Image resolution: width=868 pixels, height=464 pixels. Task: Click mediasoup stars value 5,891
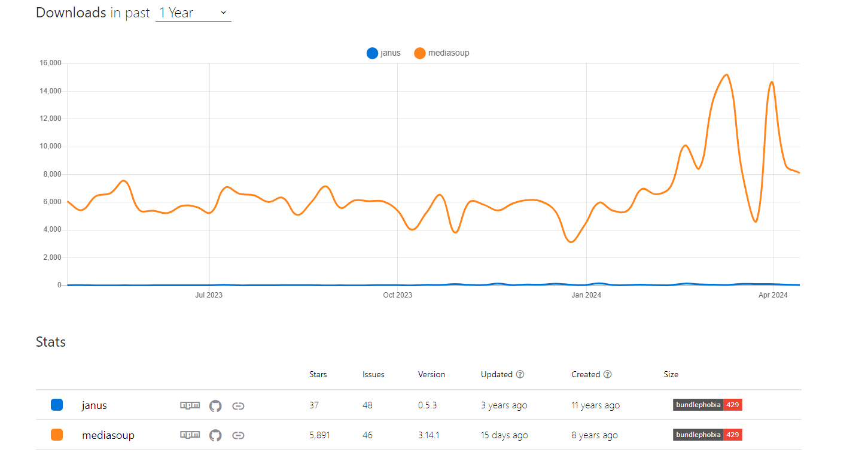click(320, 435)
